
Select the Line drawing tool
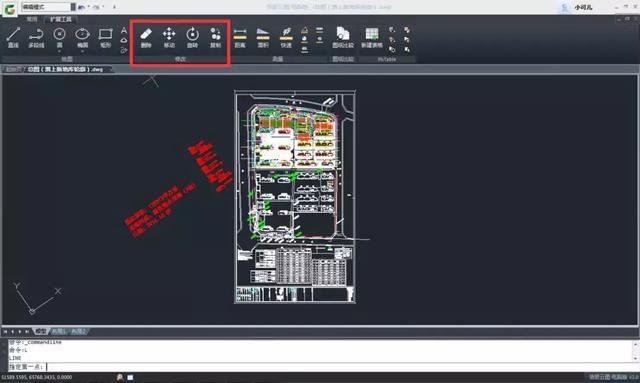tap(13, 38)
